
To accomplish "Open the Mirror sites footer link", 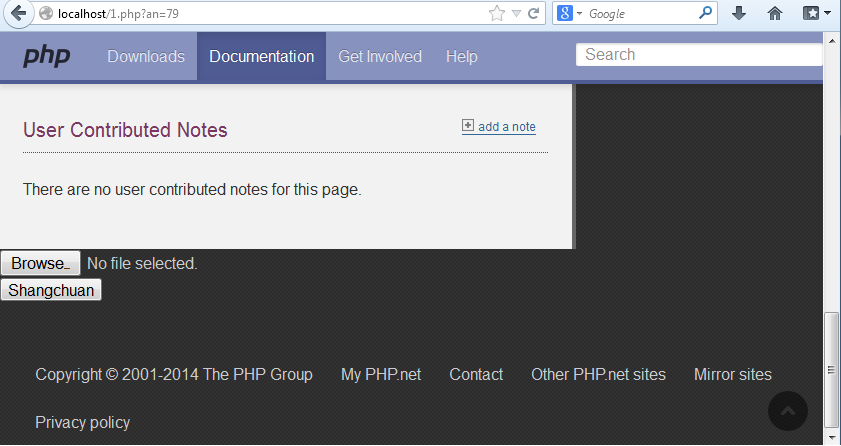I will click(x=732, y=375).
